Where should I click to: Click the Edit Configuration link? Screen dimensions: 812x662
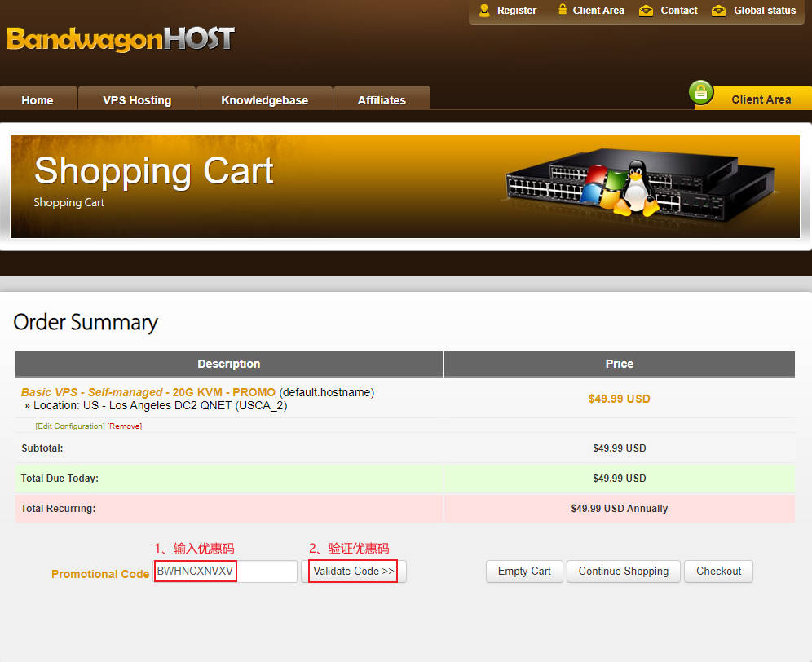coord(70,426)
